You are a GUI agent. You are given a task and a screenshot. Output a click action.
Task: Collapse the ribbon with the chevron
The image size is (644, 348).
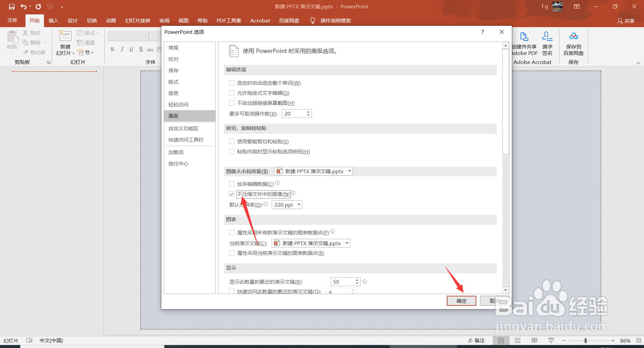(638, 63)
